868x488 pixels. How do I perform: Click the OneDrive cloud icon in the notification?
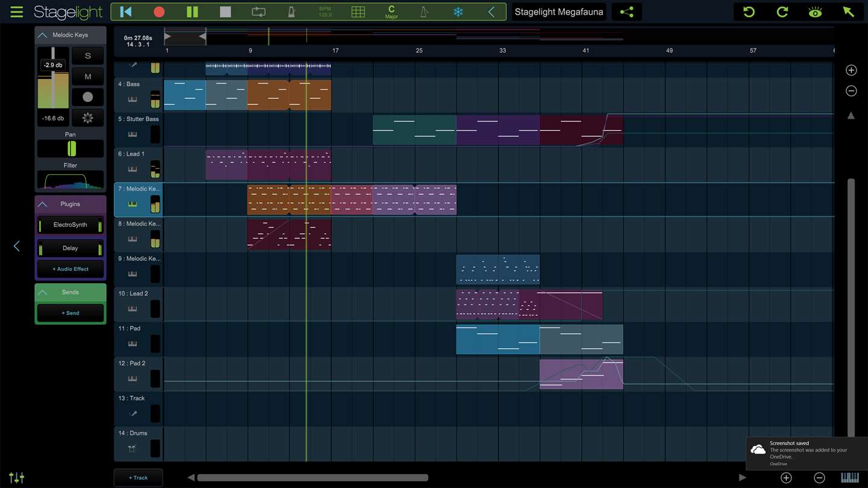(758, 450)
